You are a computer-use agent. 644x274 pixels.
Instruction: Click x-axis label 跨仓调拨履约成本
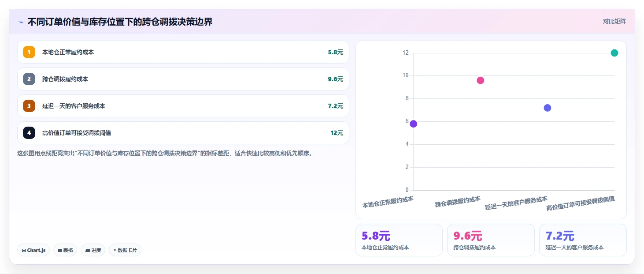458,202
